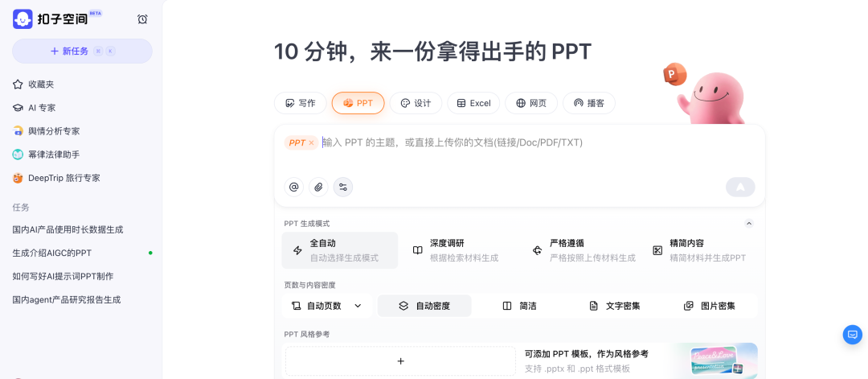Screen dimensions: 868x379
Task: Click the graduation cap icon beside AI 专家
Action: (x=18, y=108)
